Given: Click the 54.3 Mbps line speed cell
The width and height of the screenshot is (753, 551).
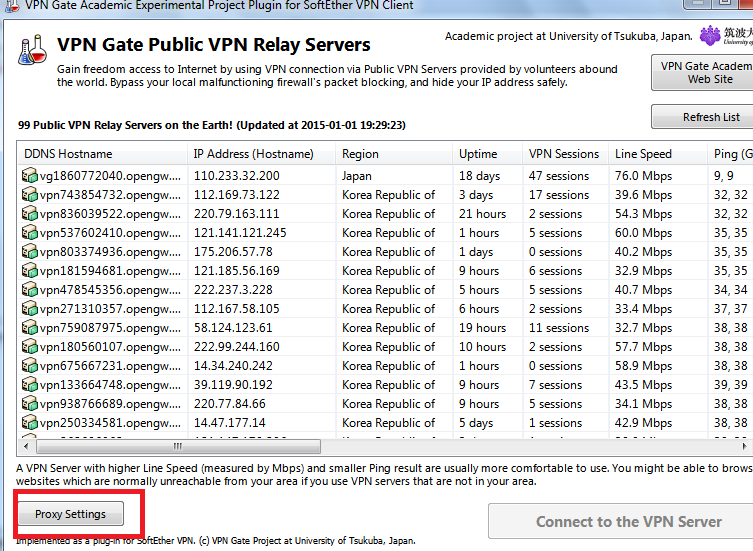Looking at the screenshot, I should click(x=644, y=213).
